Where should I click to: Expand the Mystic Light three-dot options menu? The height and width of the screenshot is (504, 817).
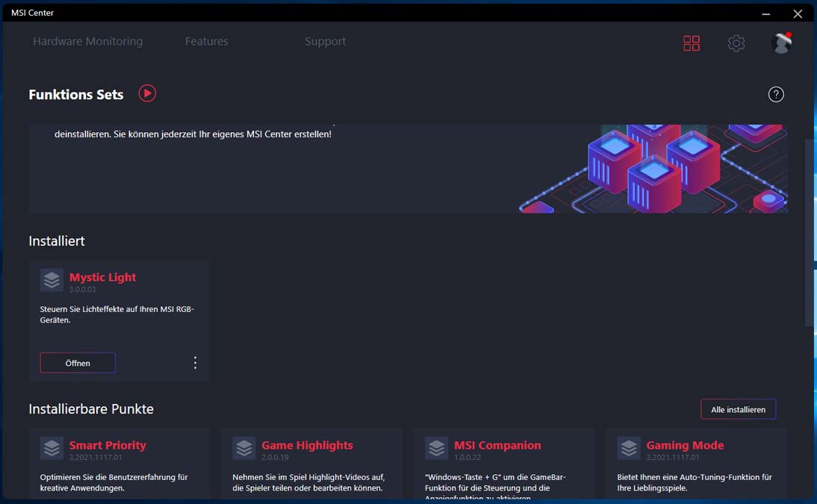pos(195,363)
